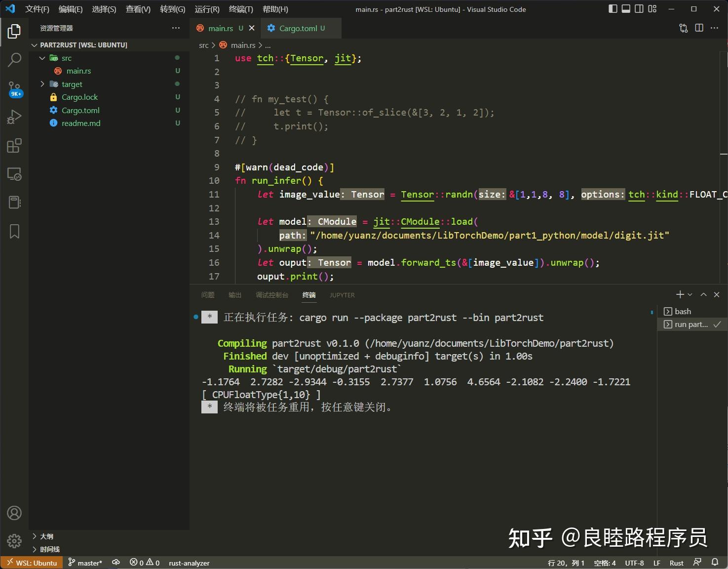Open the Extensions view

pyautogui.click(x=14, y=145)
